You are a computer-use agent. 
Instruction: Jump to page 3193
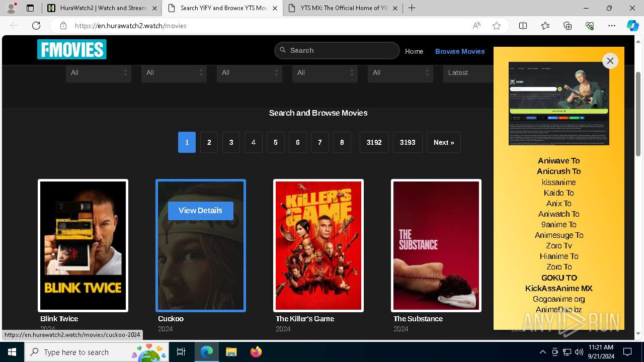(x=408, y=142)
